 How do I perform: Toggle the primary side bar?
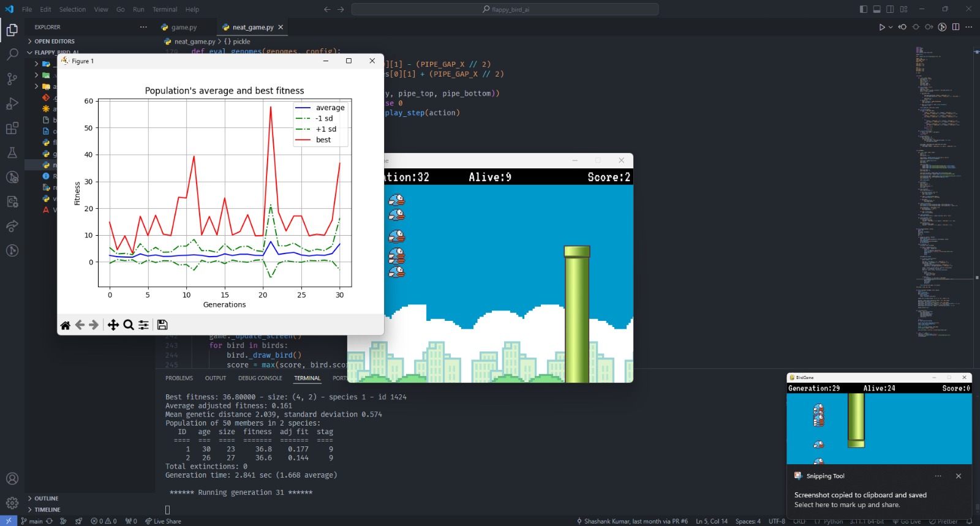[864, 9]
